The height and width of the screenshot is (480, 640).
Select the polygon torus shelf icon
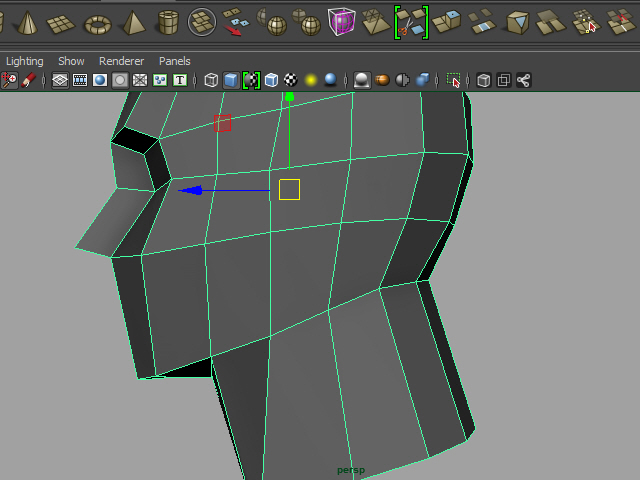(x=97, y=22)
